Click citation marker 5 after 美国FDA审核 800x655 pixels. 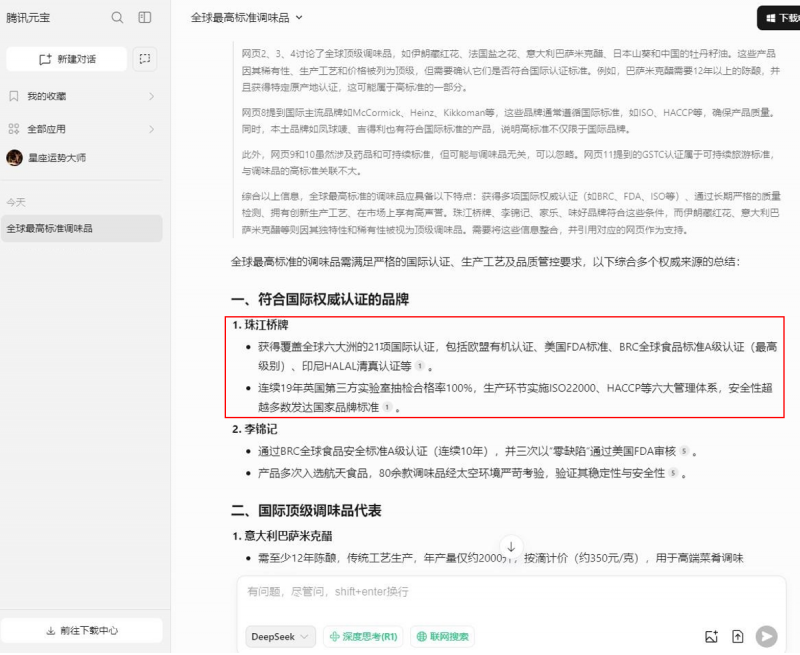[x=684, y=451]
